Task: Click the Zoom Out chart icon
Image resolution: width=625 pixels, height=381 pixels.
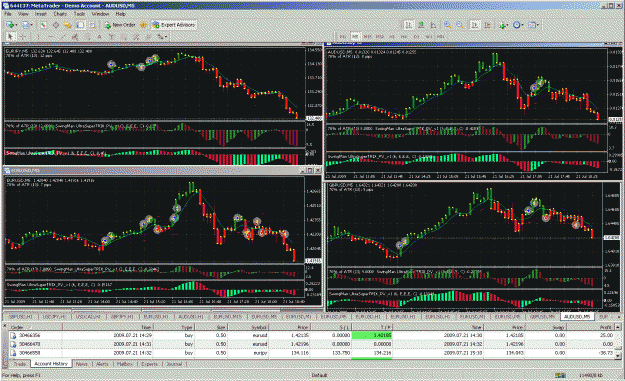Action: 460,25
